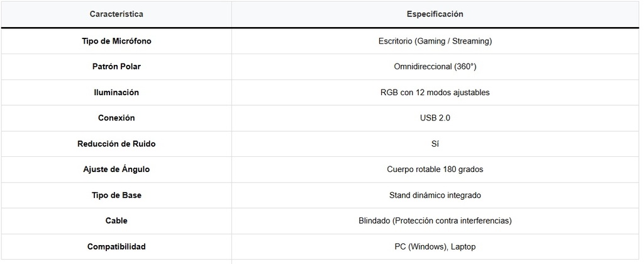Click Stand dinámico integrado value
This screenshot has width=644, height=264.
click(435, 195)
